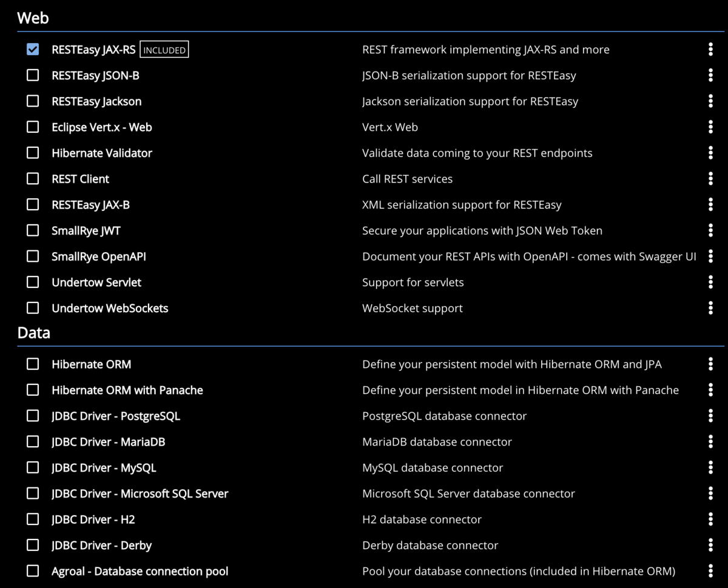The height and width of the screenshot is (588, 728).
Task: Open more options for RESTEasy JAX-RS
Action: 710,50
